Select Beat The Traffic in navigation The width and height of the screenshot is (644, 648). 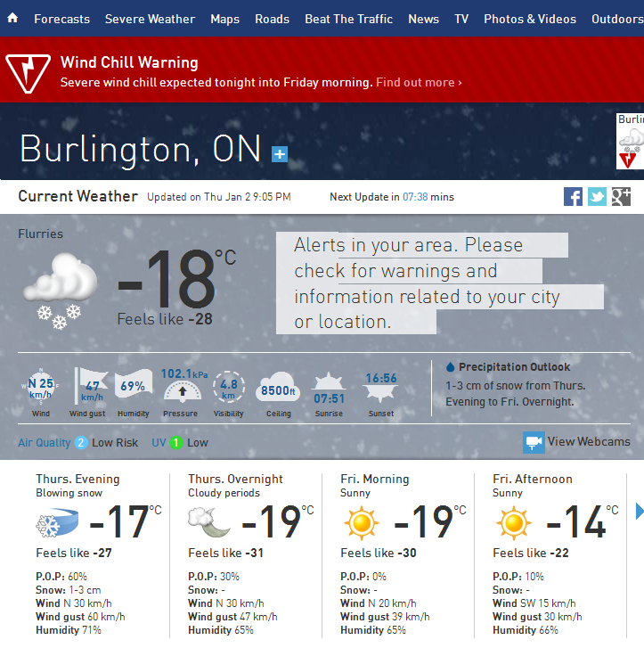(348, 19)
